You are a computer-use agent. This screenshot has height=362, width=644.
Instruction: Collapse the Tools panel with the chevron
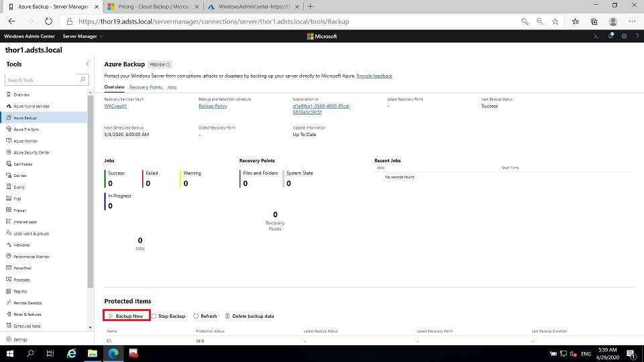point(87,64)
